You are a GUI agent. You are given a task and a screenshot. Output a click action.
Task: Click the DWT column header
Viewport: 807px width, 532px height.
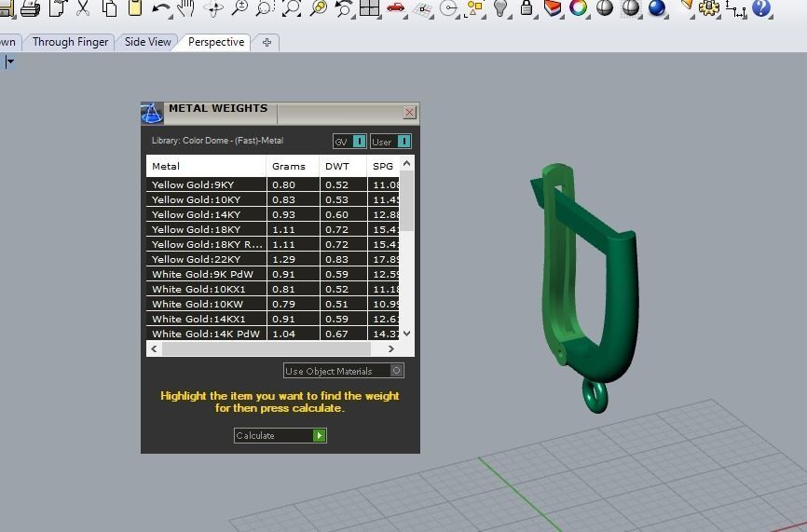343,166
